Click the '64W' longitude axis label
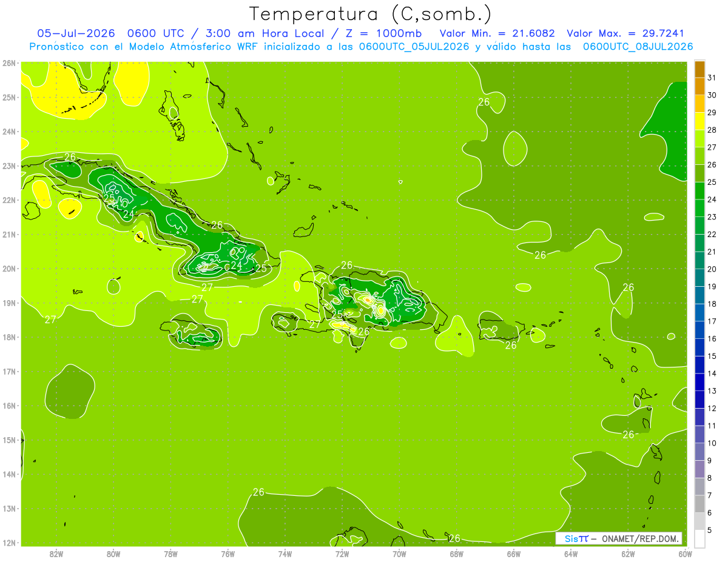This screenshot has height=562, width=728. tap(571, 554)
